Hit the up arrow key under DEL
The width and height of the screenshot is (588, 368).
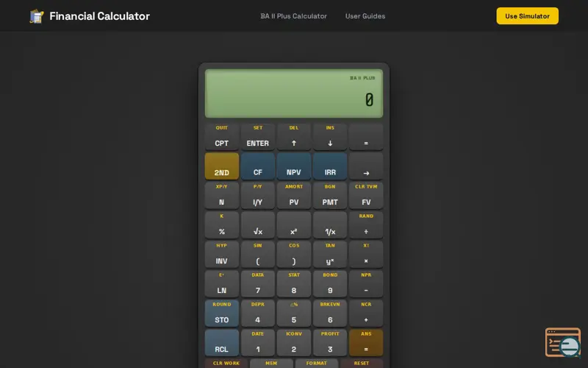coord(293,137)
